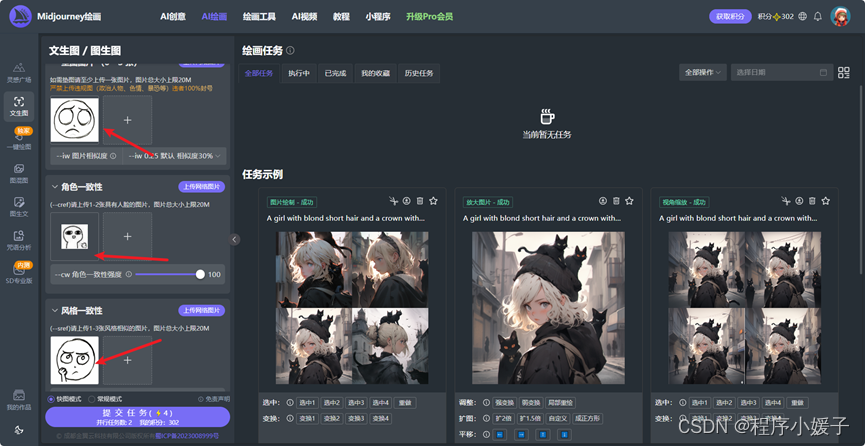Favorite the 视角缩放 task card
The height and width of the screenshot is (446, 865).
[825, 201]
